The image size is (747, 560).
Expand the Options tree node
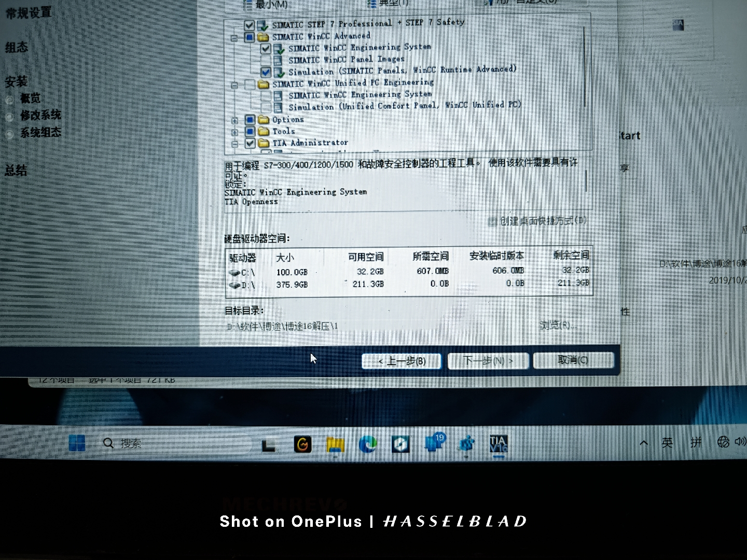point(234,120)
